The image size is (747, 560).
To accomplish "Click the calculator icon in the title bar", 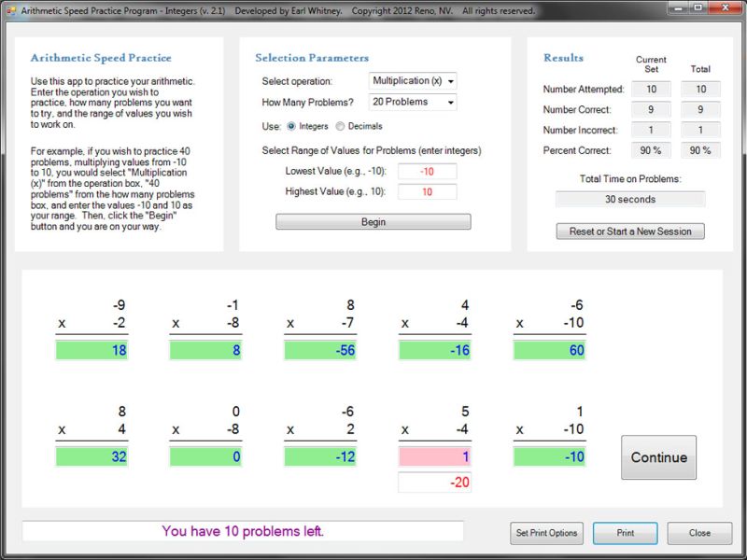I will coord(10,9).
